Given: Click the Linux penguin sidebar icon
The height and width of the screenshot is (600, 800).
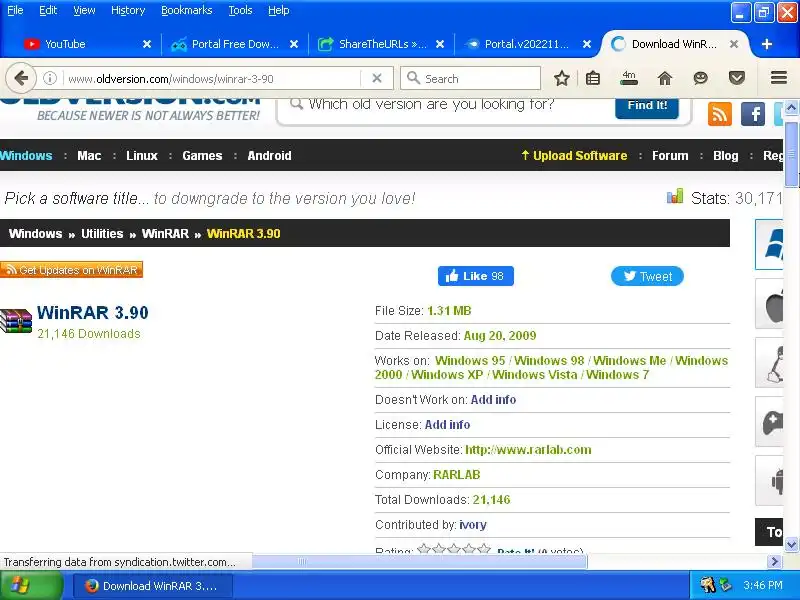Looking at the screenshot, I should pyautogui.click(x=769, y=363).
